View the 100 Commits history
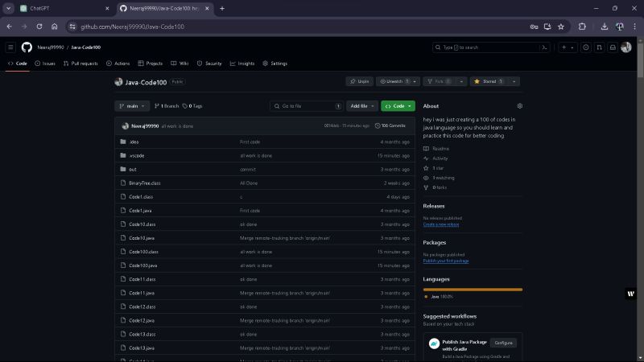The height and width of the screenshot is (362, 644). (390, 126)
